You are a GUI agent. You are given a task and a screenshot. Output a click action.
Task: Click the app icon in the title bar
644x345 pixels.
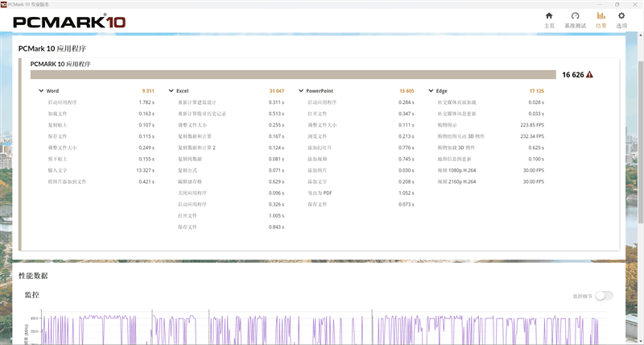tap(4, 4)
